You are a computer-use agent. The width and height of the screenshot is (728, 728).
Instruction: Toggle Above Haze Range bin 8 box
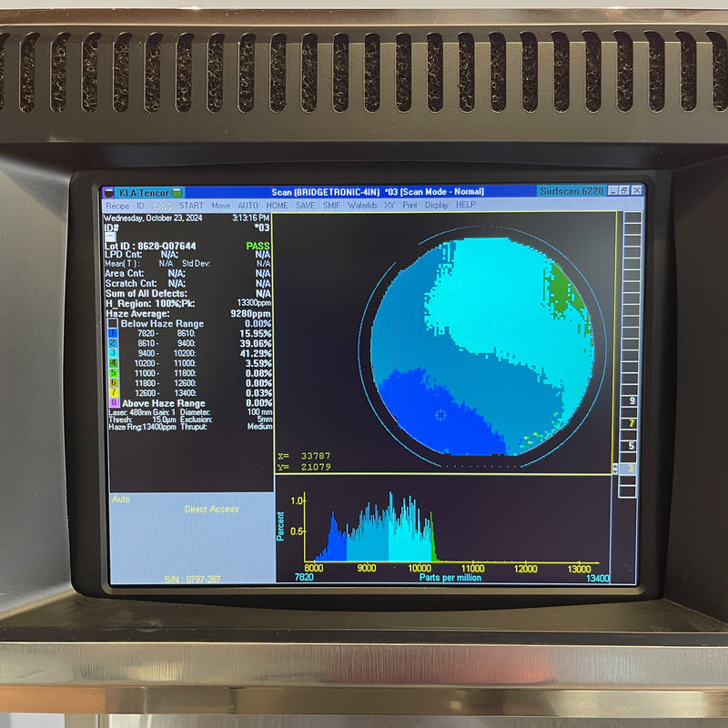click(x=113, y=403)
